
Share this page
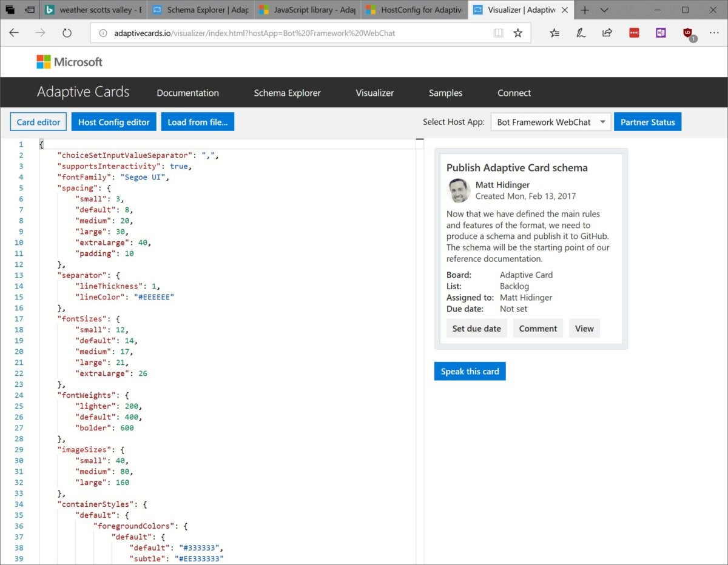click(x=607, y=33)
